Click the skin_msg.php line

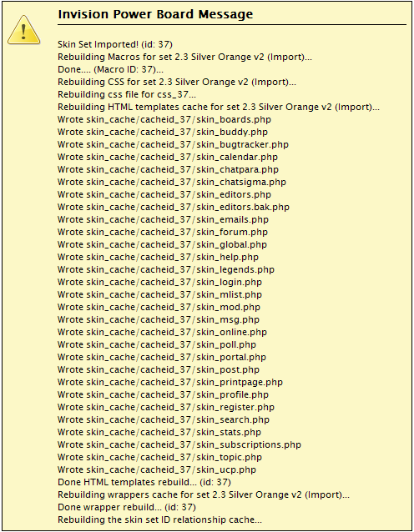[x=159, y=320]
